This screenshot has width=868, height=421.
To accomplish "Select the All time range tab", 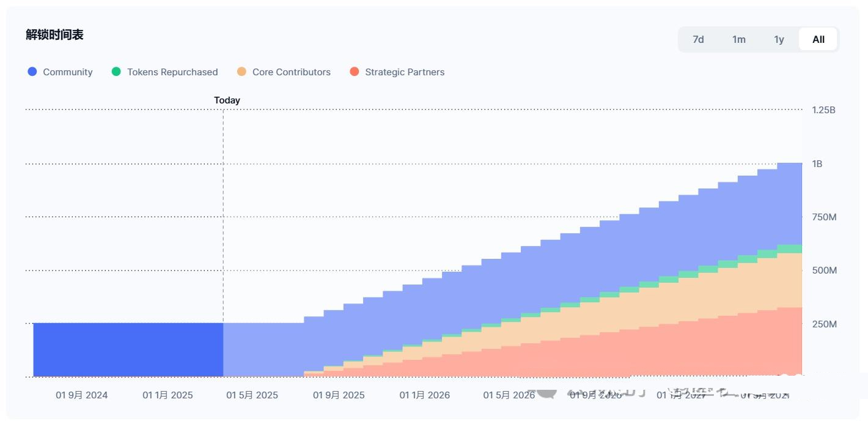I will 818,39.
